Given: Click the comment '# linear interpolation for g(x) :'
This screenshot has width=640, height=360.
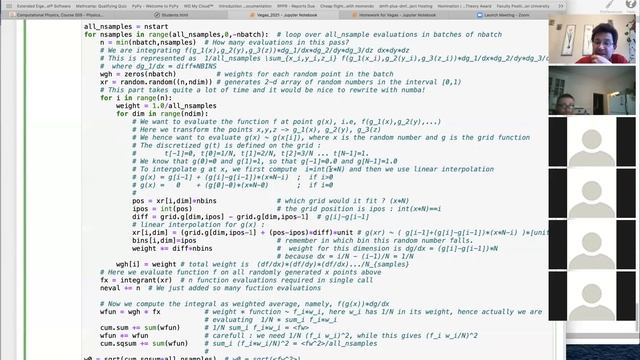Looking at the screenshot, I should point(198,225).
